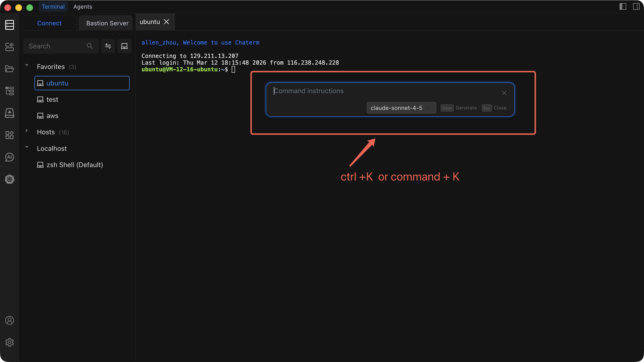Open claude-sonnet-4-5 model dropdown
The height and width of the screenshot is (362, 644).
point(401,108)
